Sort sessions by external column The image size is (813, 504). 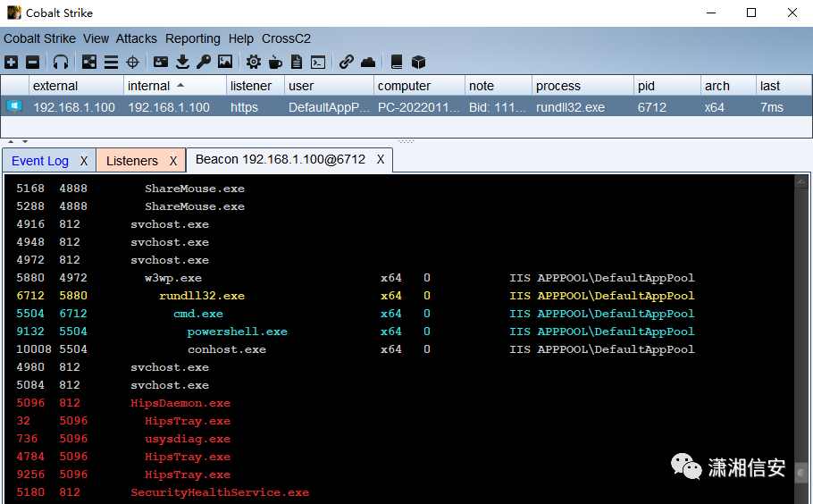point(76,86)
